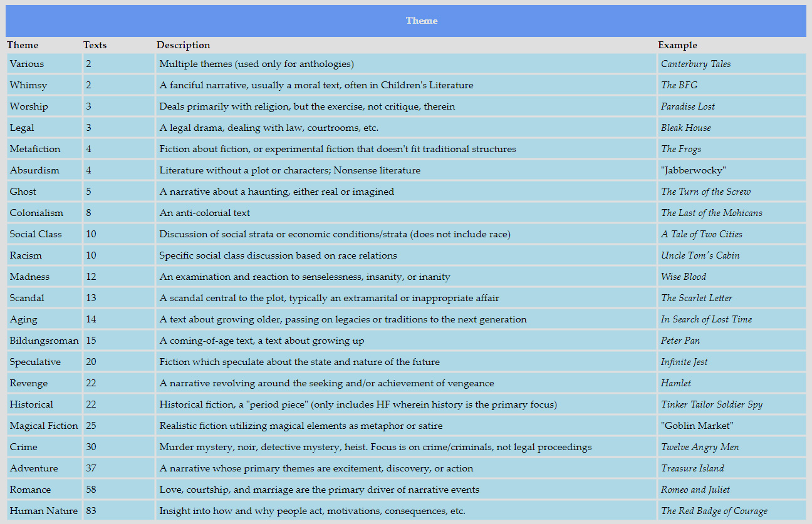The width and height of the screenshot is (812, 524).
Task: Select the Speculative theme cell
Action: (44, 362)
